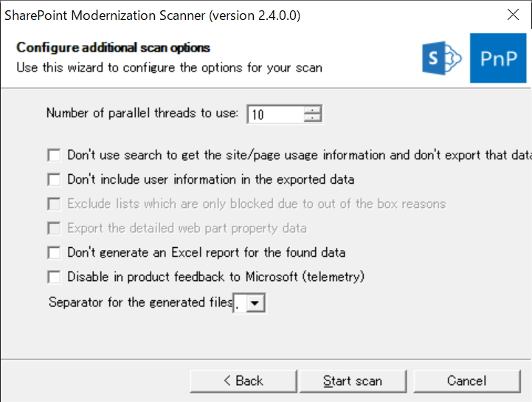The height and width of the screenshot is (402, 532).
Task: Enable "Don't use search" usage information checkbox
Action: [x=54, y=156]
